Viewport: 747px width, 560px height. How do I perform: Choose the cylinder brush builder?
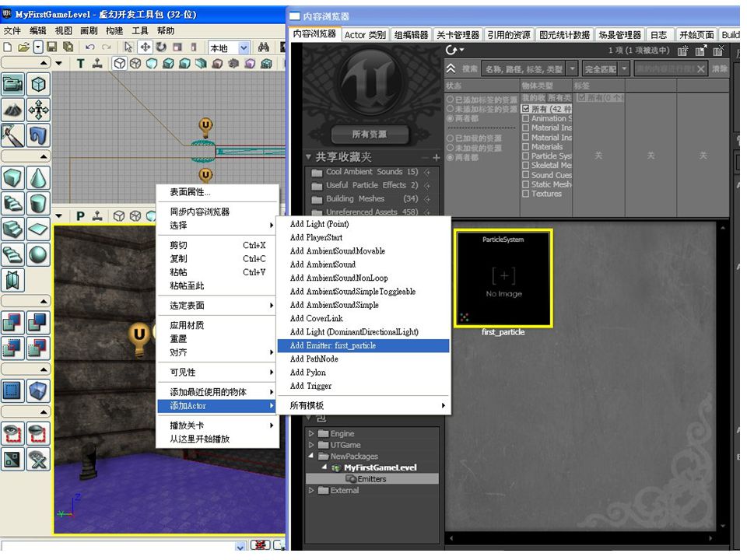pos(38,204)
